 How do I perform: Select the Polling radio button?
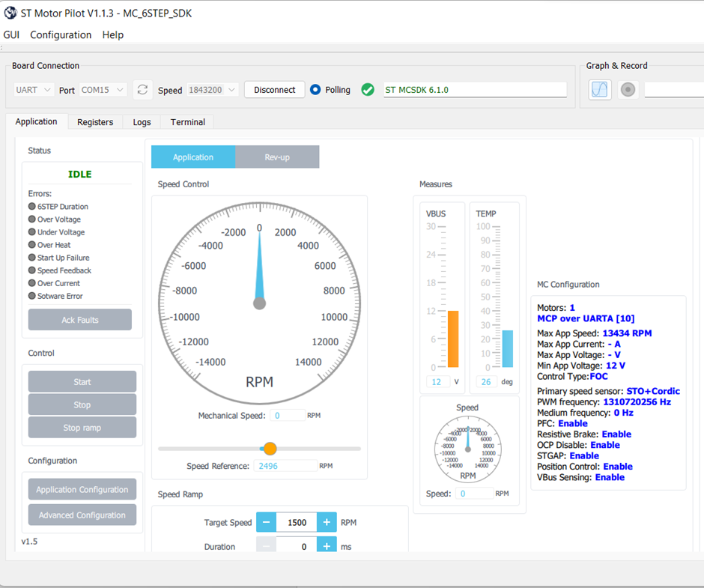pyautogui.click(x=315, y=90)
